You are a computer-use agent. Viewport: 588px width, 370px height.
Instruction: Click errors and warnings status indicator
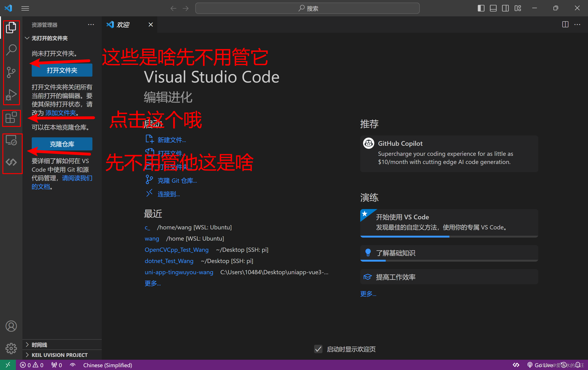32,365
